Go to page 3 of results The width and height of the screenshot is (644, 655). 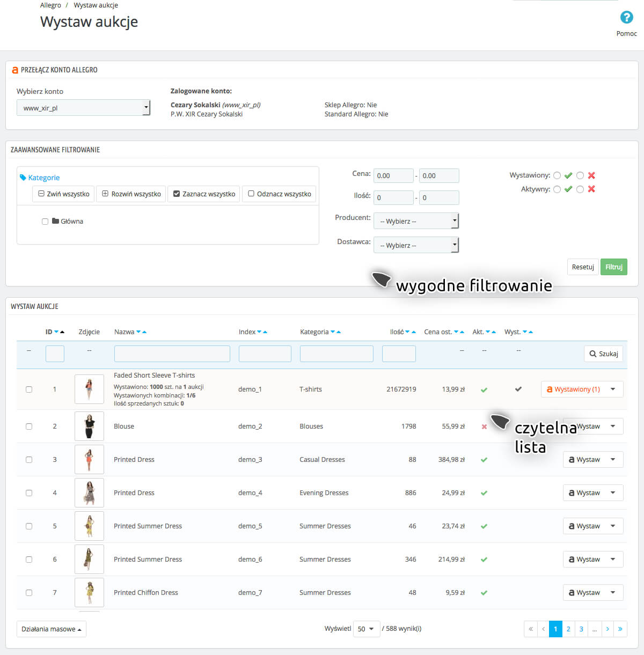coord(581,629)
